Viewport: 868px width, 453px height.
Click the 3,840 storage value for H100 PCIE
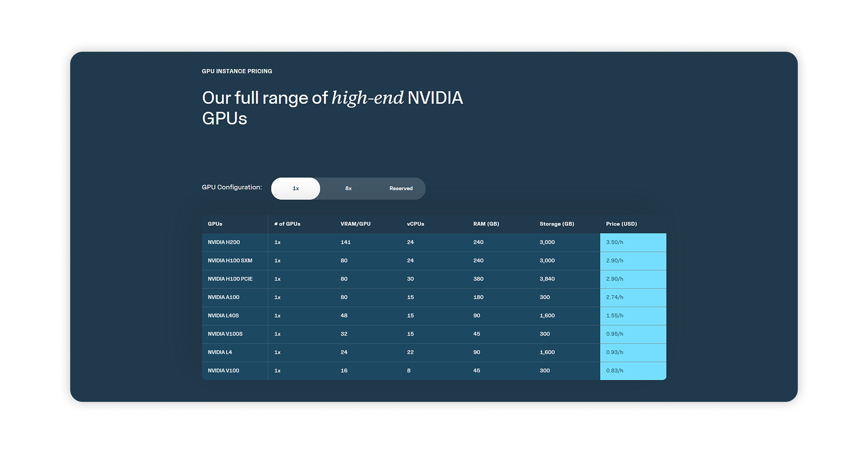click(547, 279)
